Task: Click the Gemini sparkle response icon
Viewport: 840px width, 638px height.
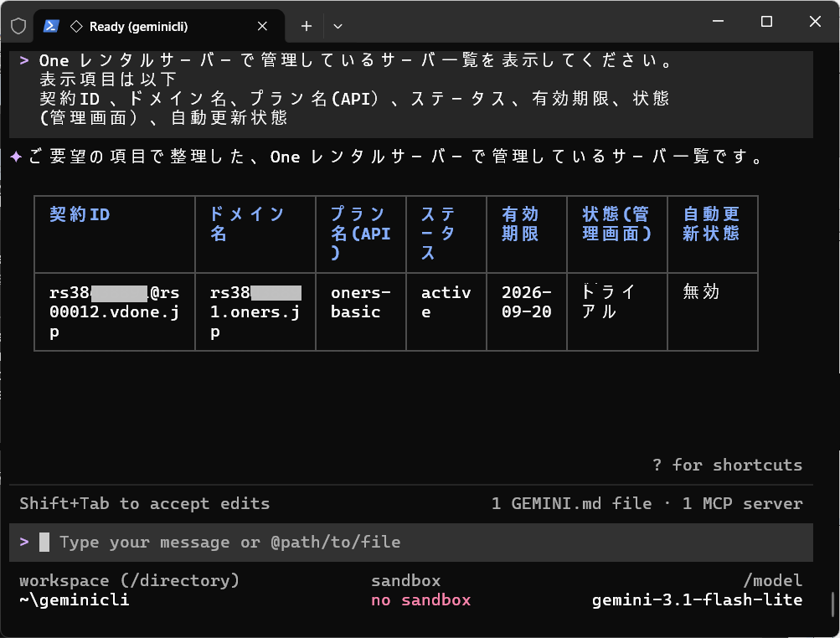Action: pos(16,157)
